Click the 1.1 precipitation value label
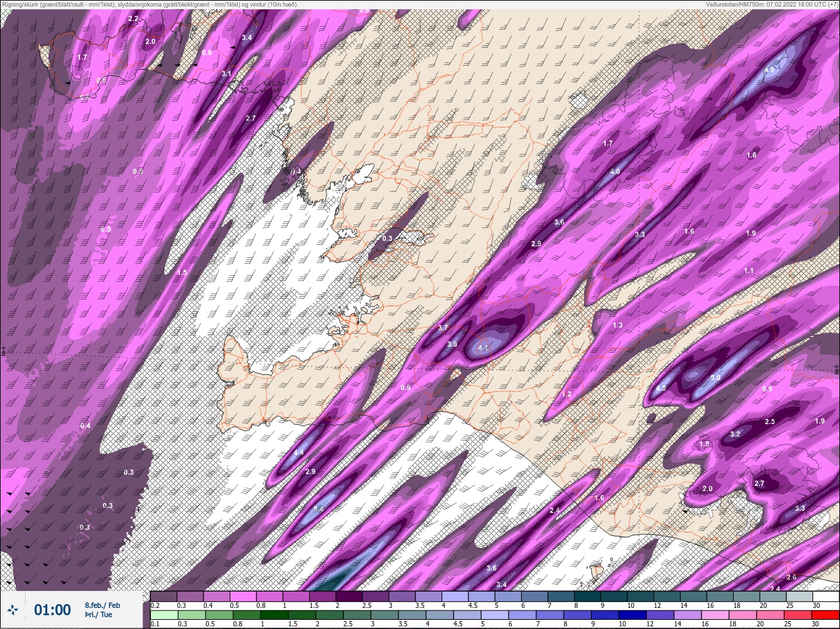The image size is (840, 629). (749, 271)
